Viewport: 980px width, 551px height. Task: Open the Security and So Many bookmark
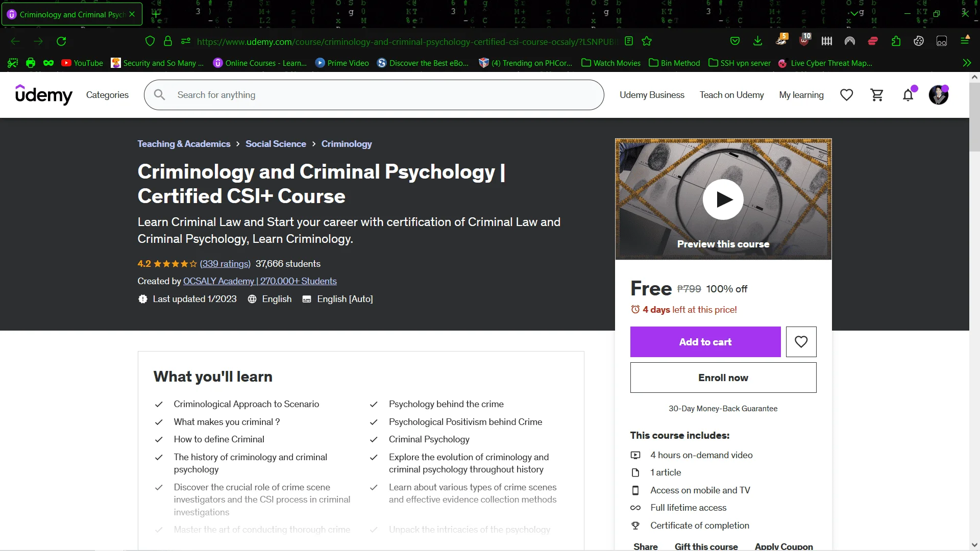point(157,63)
